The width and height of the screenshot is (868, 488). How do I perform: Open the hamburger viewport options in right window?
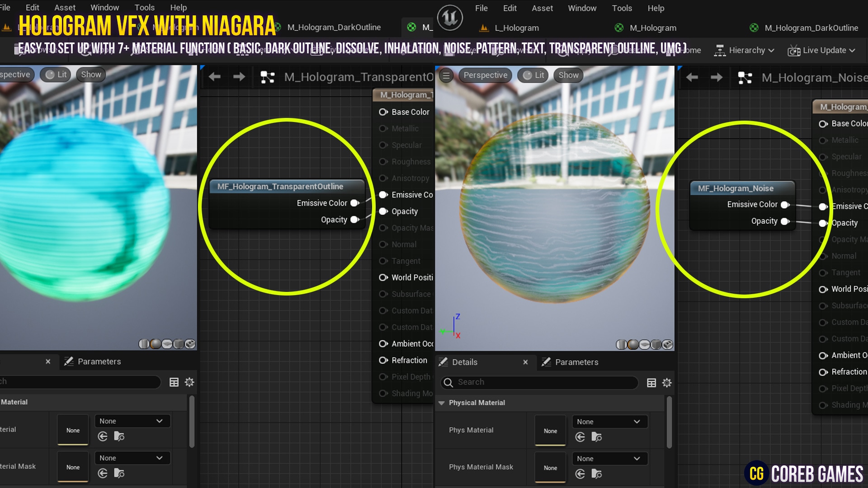(446, 75)
